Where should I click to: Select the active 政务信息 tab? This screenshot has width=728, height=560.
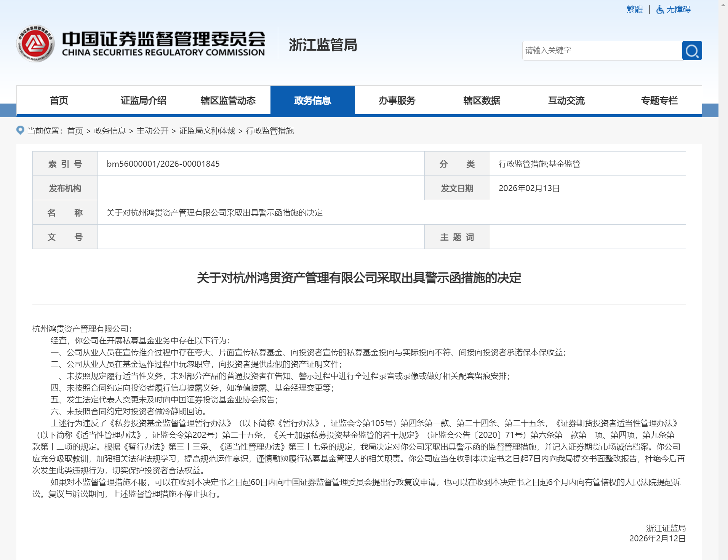312,101
